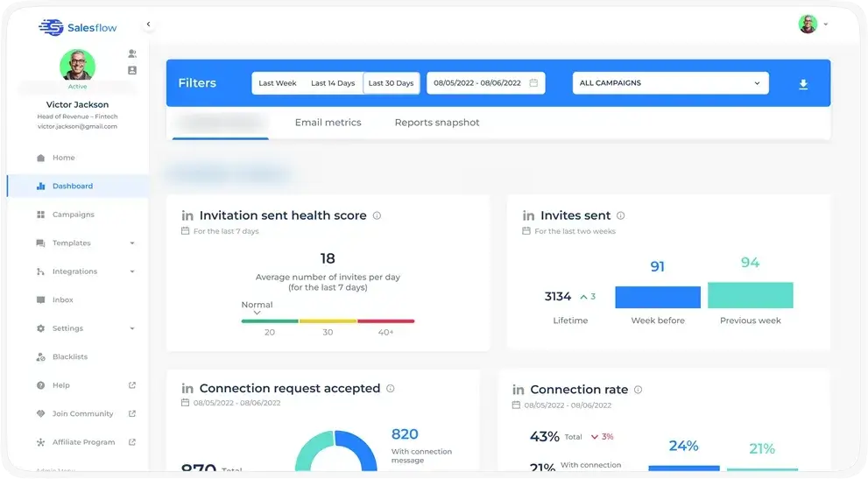Open the Reports snapshot tab

[x=437, y=123]
